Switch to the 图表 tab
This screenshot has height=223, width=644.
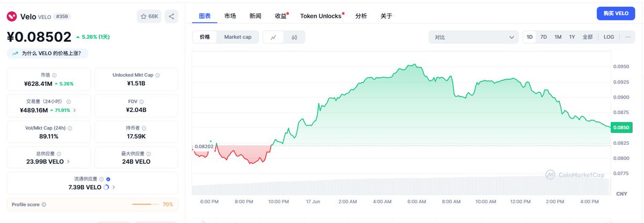205,16
